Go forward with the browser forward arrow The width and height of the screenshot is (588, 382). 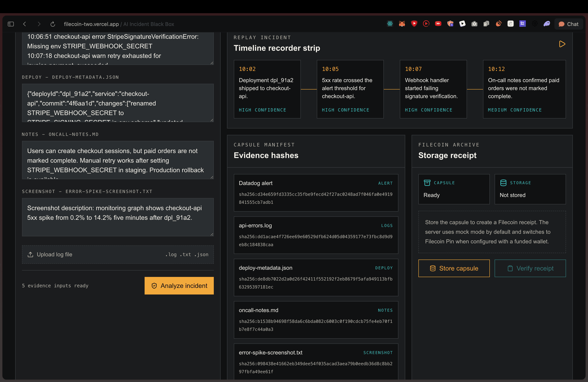39,24
